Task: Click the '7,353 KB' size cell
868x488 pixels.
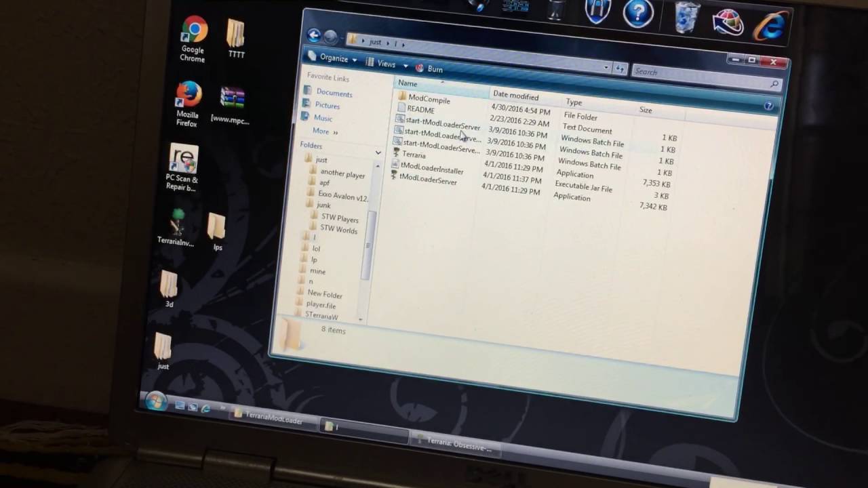Action: [x=656, y=183]
